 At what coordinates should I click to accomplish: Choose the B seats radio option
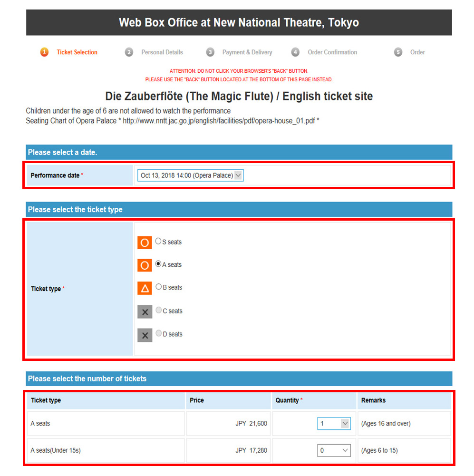[158, 287]
